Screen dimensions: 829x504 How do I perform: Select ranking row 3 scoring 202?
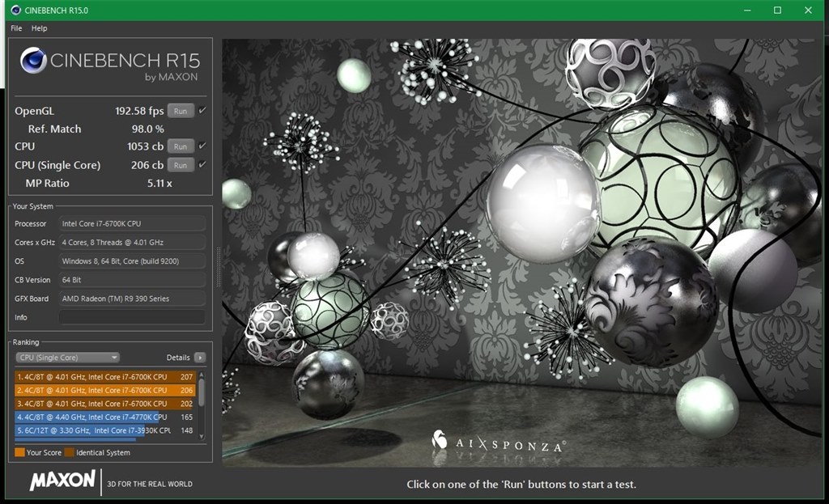[105, 404]
